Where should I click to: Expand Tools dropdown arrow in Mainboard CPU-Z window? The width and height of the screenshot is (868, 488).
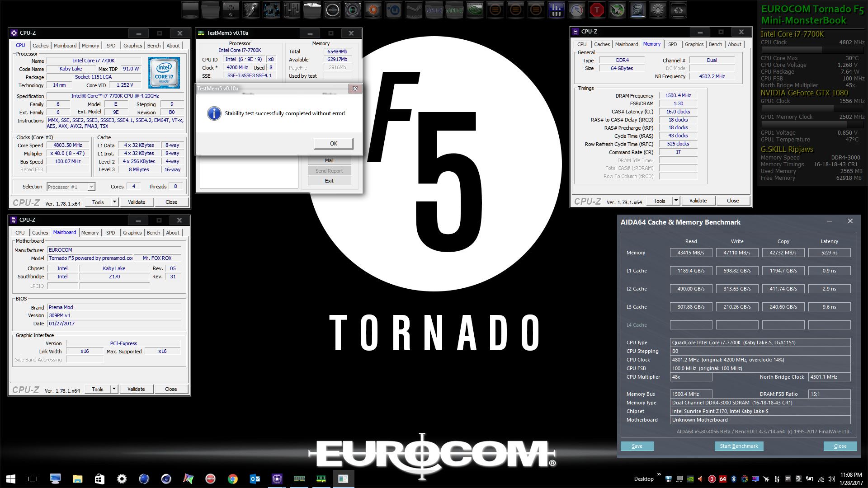114,389
